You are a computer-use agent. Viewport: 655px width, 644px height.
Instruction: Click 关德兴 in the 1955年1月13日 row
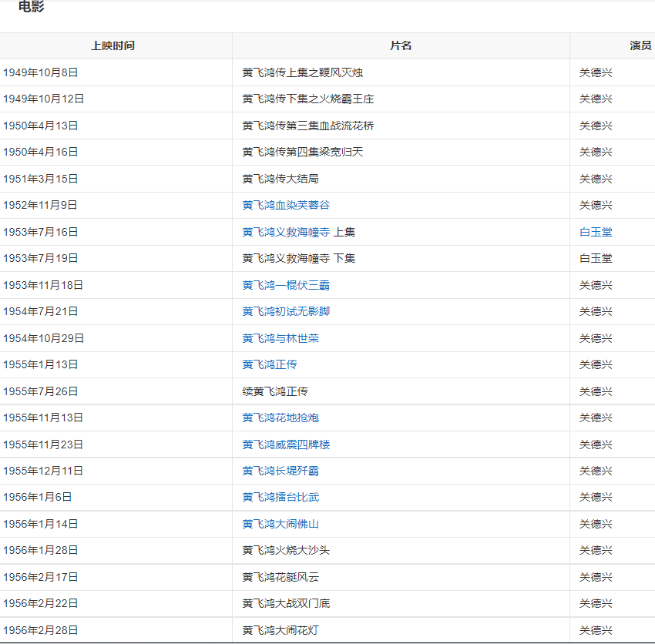click(x=596, y=364)
